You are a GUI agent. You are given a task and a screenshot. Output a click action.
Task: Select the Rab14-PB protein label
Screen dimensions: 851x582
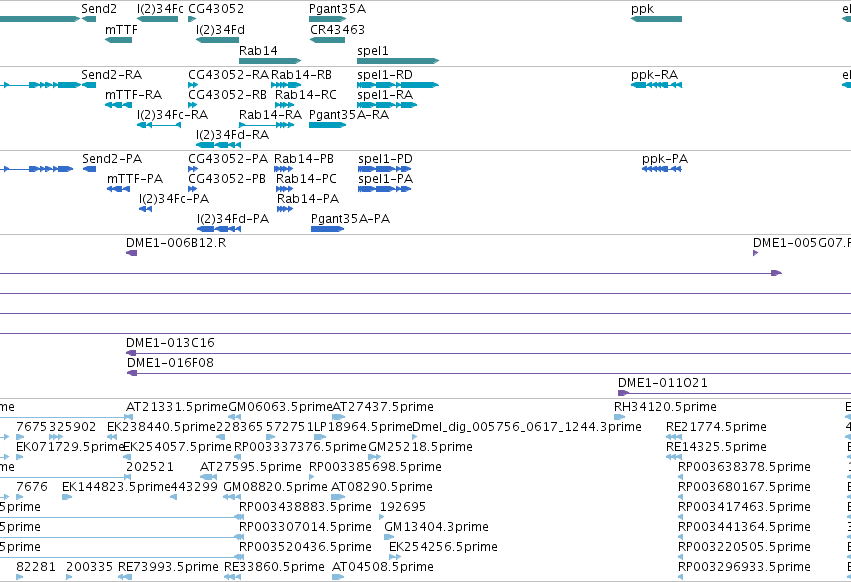coord(303,159)
